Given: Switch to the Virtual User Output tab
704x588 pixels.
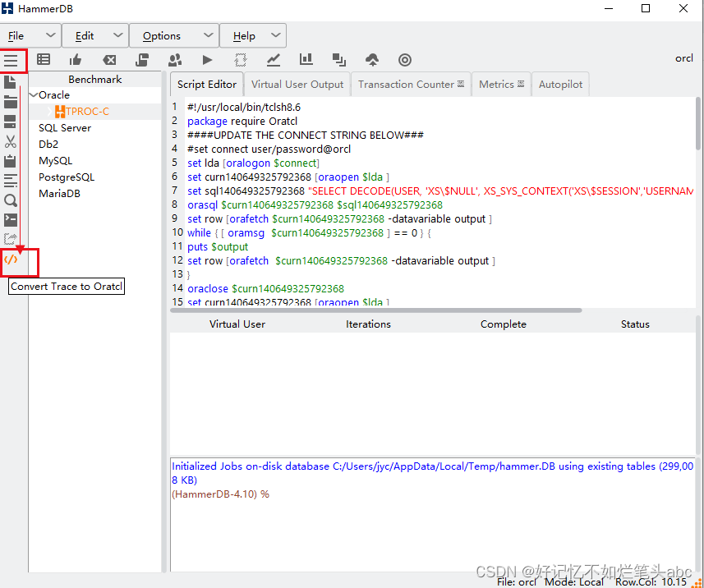Looking at the screenshot, I should click(297, 84).
